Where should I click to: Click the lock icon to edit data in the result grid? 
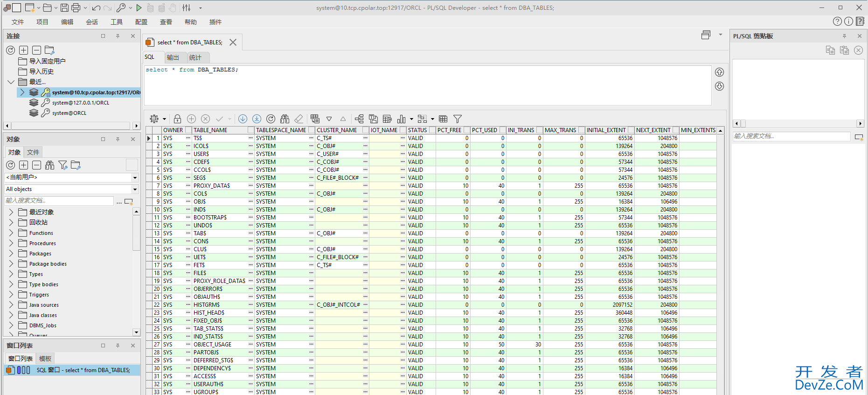click(177, 119)
